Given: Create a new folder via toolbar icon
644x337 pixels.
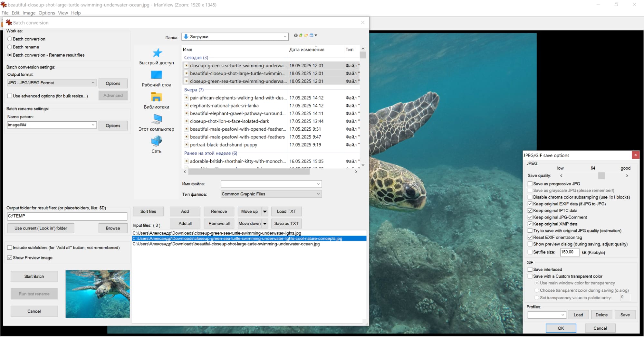Looking at the screenshot, I should click(x=306, y=35).
